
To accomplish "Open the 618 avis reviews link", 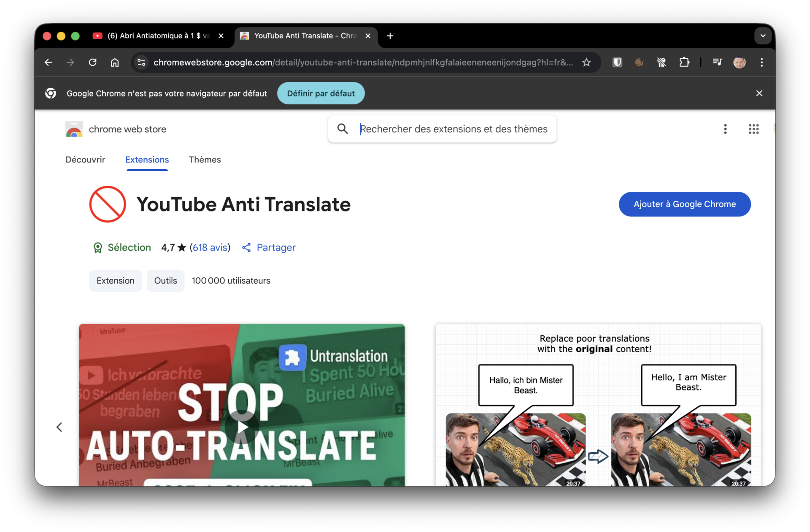I will tap(211, 248).
